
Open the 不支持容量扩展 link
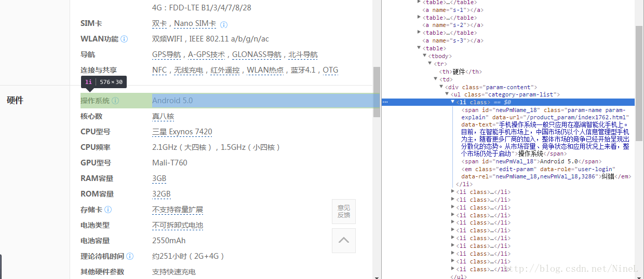pos(178,210)
